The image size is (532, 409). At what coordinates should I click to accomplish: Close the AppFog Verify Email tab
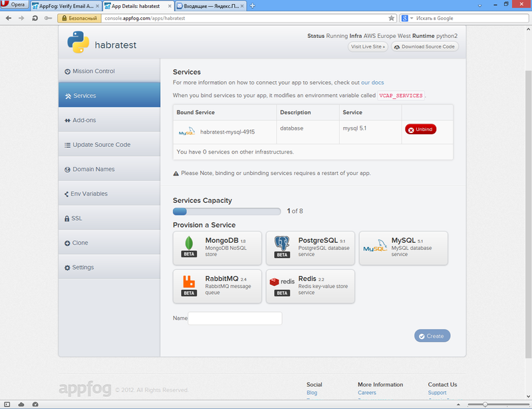coord(97,6)
